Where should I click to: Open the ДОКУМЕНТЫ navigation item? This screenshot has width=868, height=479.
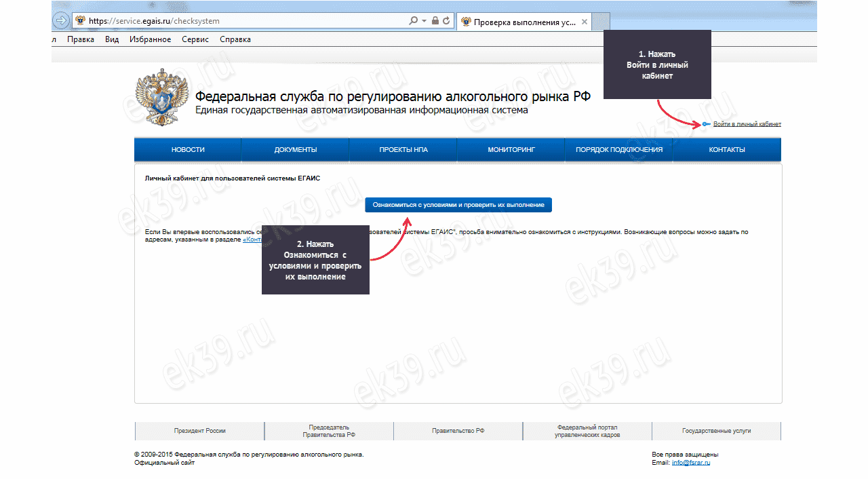tap(296, 150)
